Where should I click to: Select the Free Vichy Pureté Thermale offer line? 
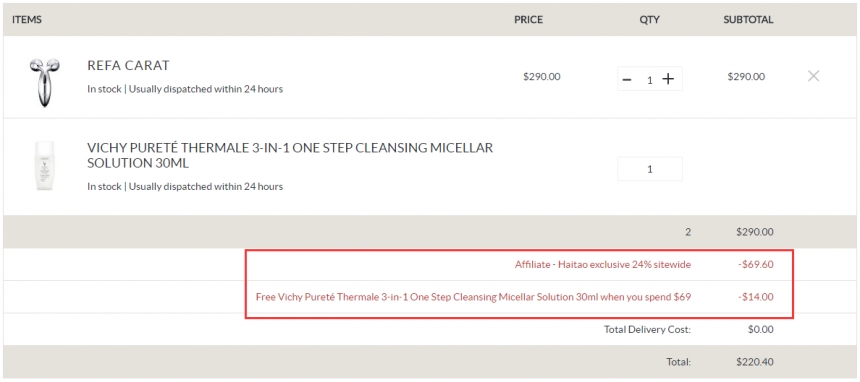tap(473, 297)
